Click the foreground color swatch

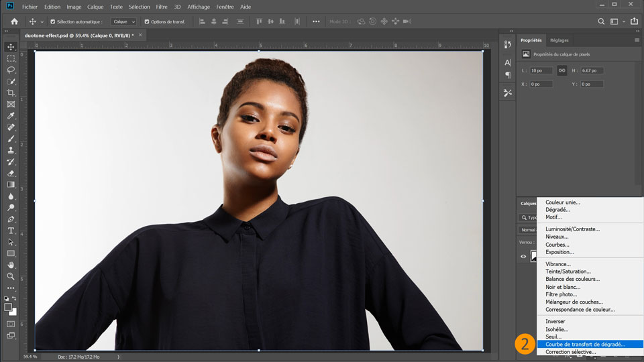(x=8, y=307)
